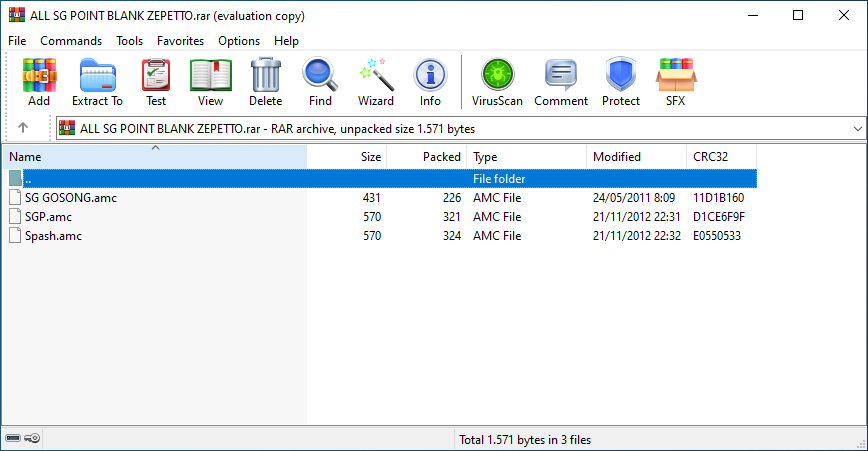Click the archive path address field
Image resolution: width=868 pixels, height=451 pixels.
click(x=461, y=128)
